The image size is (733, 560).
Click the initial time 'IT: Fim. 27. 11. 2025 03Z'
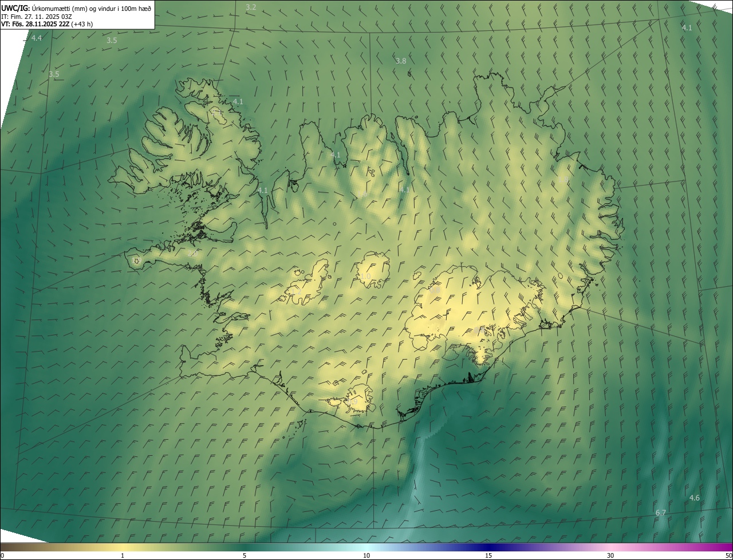pos(37,17)
